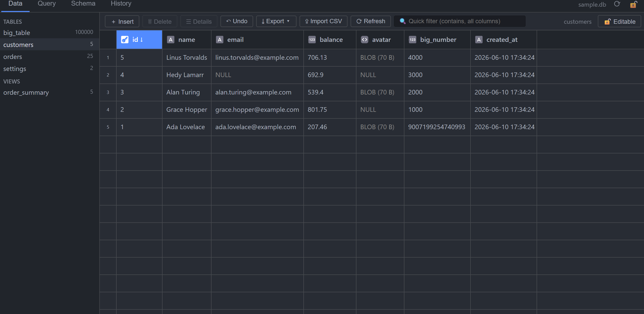This screenshot has height=314, width=644.
Task: Click the primary key icon in id header
Action: tap(125, 40)
